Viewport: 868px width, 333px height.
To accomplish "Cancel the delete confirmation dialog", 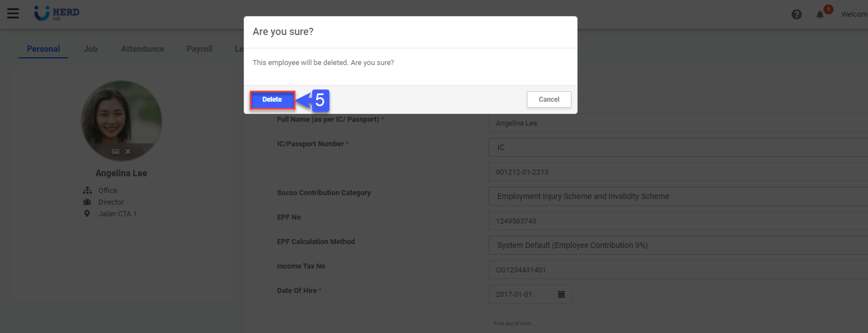I will 549,100.
